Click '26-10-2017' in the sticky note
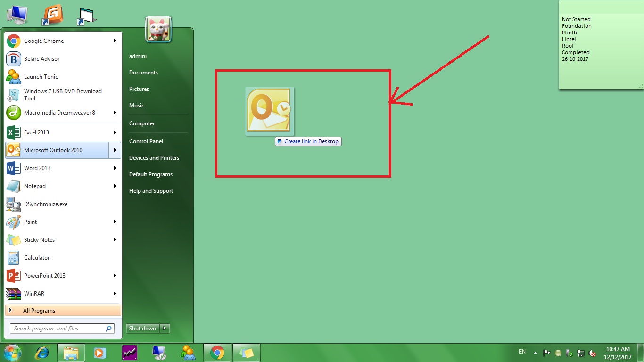Image resolution: width=644 pixels, height=362 pixels. 575,59
